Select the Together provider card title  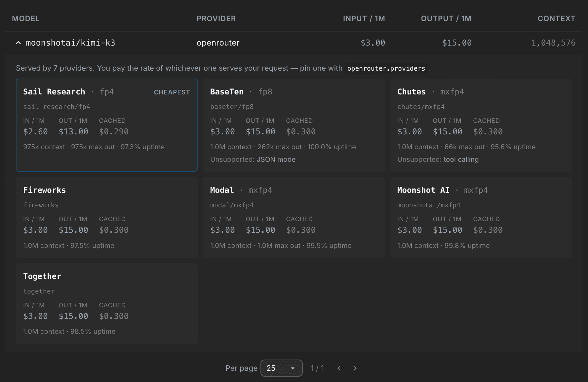pyautogui.click(x=42, y=276)
